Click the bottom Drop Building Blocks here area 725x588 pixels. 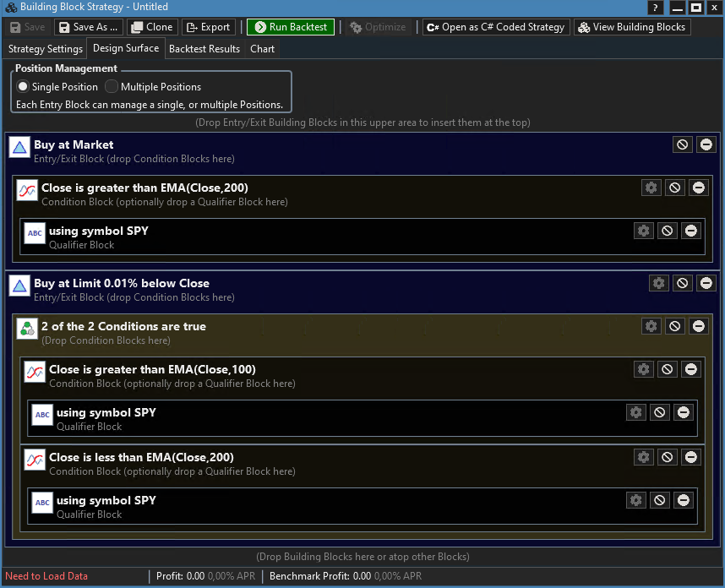pos(362,557)
